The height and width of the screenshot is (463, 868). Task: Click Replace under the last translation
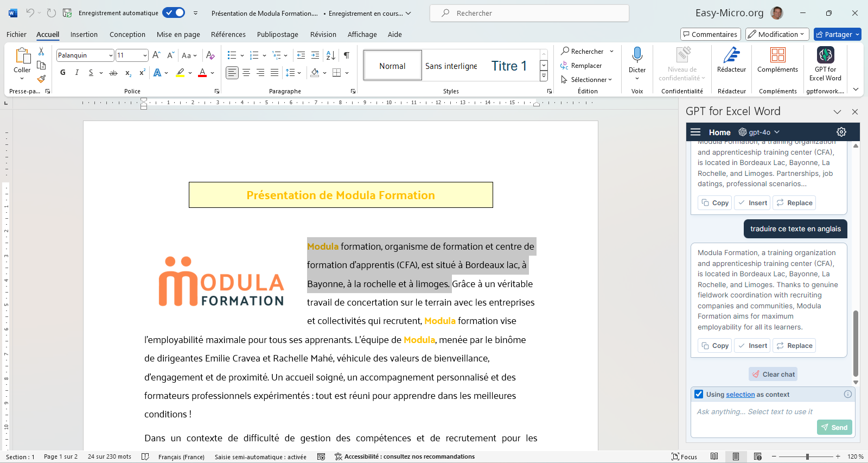pyautogui.click(x=794, y=345)
